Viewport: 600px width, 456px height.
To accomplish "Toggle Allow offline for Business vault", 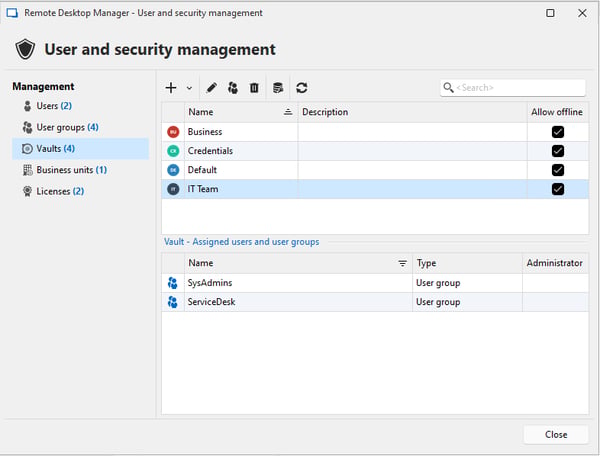I will click(558, 132).
